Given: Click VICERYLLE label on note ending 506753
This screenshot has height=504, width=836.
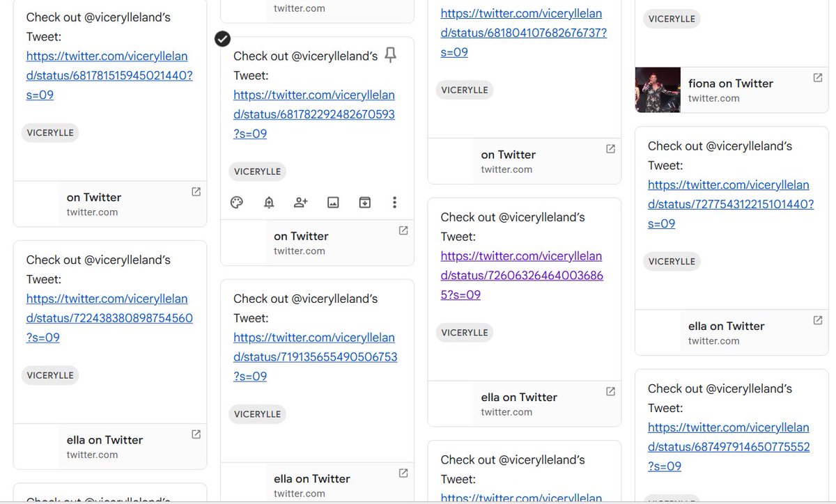Looking at the screenshot, I should coord(257,414).
